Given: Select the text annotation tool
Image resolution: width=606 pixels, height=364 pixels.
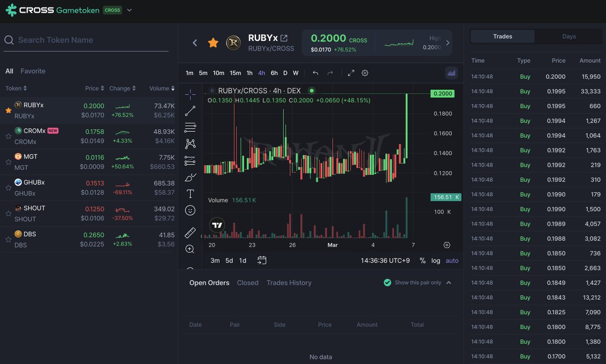Looking at the screenshot, I should pos(190,194).
